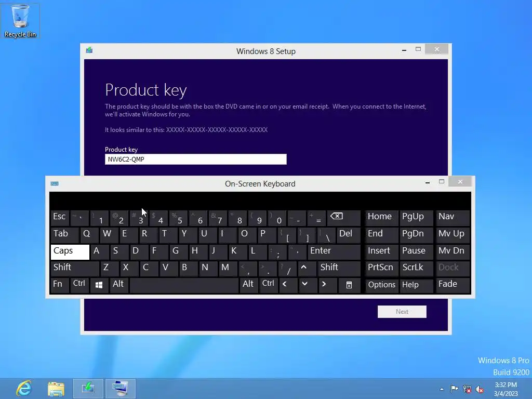Maximize the Windows 8 Setup window
Screen dimensions: 532x399
[418, 49]
